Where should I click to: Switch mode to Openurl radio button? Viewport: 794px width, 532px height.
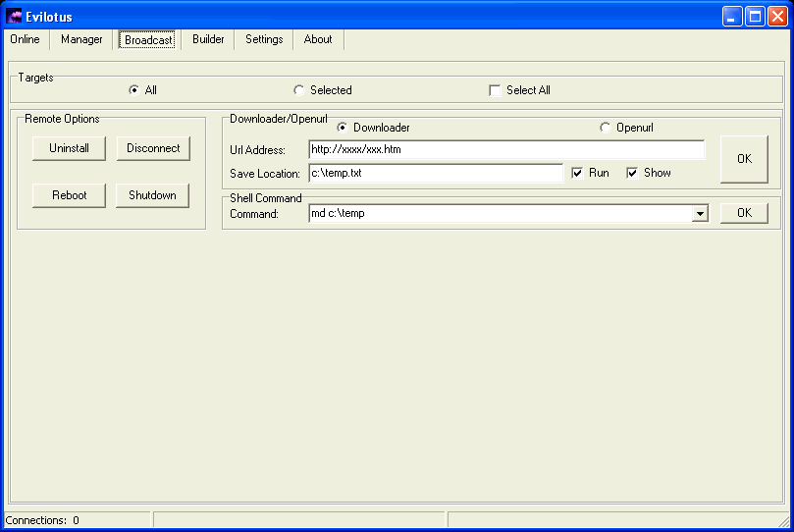coord(606,128)
